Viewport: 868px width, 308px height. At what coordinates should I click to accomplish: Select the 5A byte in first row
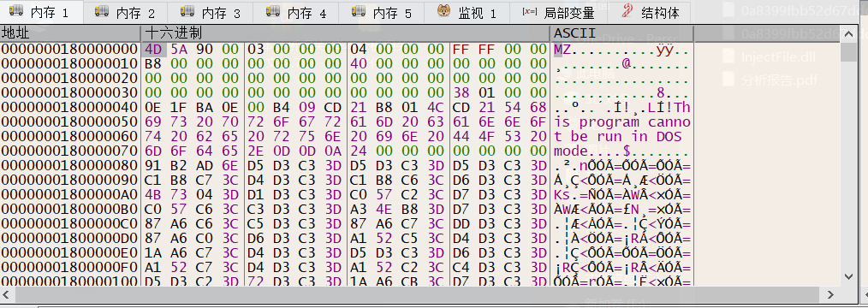click(179, 50)
